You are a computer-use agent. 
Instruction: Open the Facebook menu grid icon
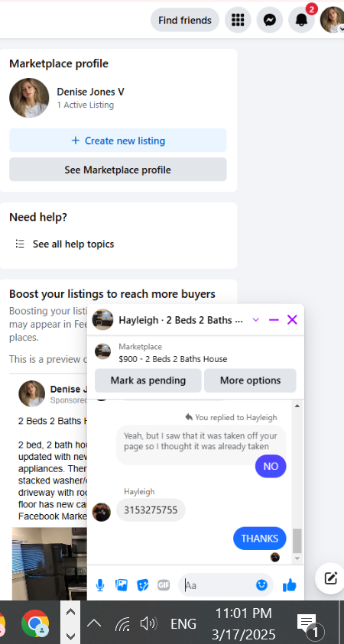(238, 20)
